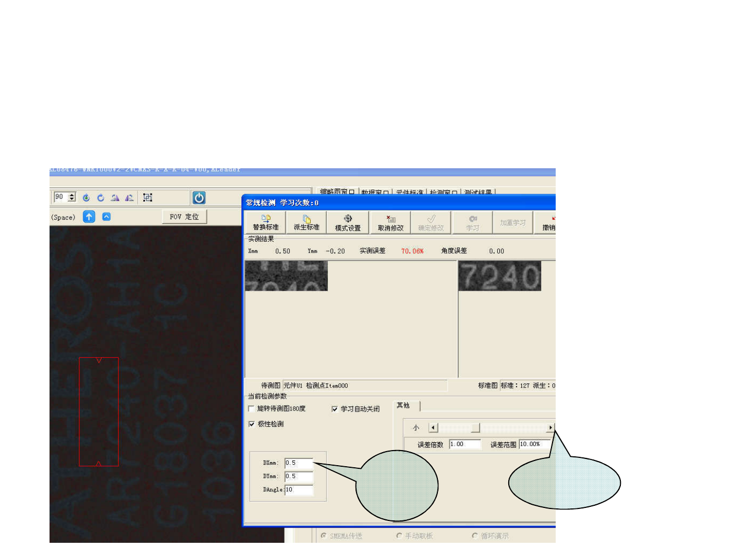The height and width of the screenshot is (560, 747).
Task: Click the 学习 learn button
Action: pyautogui.click(x=472, y=222)
